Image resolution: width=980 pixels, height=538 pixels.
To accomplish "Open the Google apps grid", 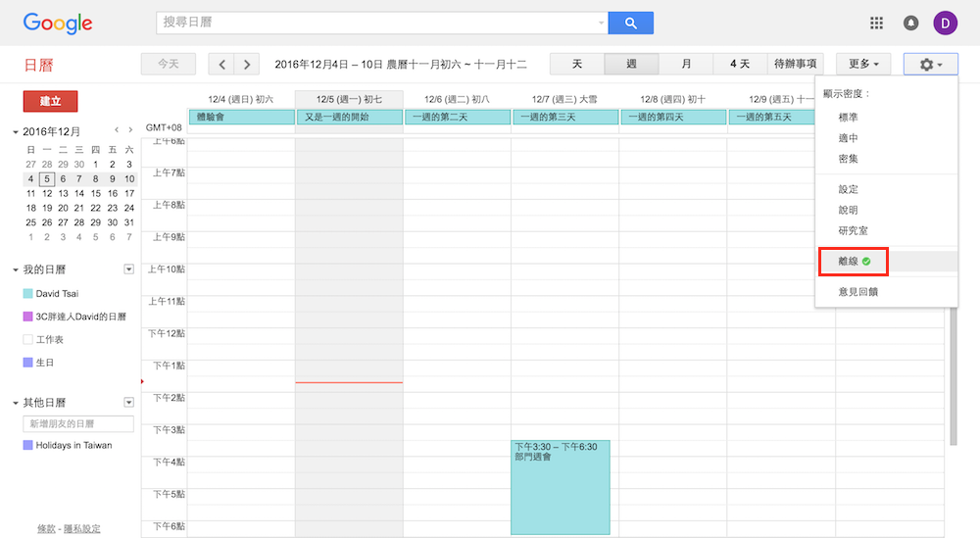I will click(x=877, y=23).
